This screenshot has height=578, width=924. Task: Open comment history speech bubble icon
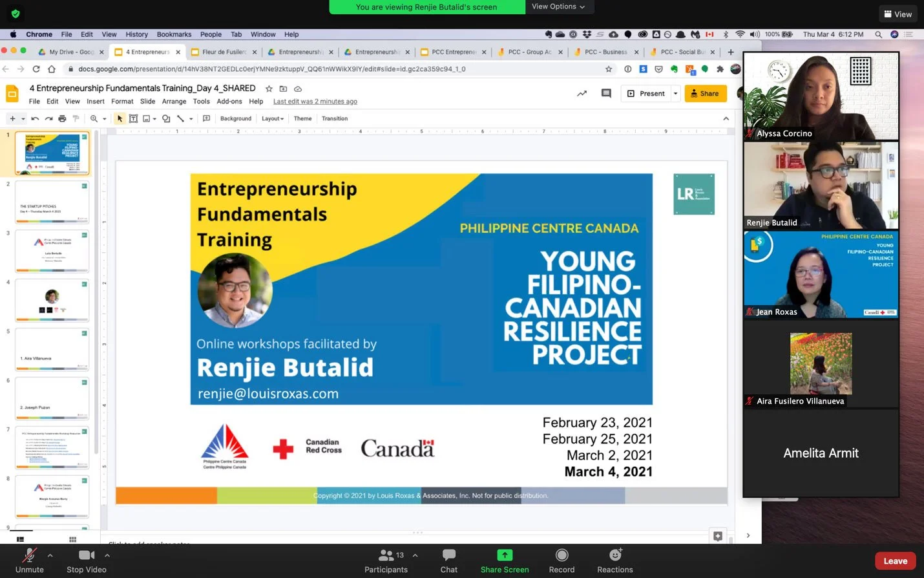(606, 93)
